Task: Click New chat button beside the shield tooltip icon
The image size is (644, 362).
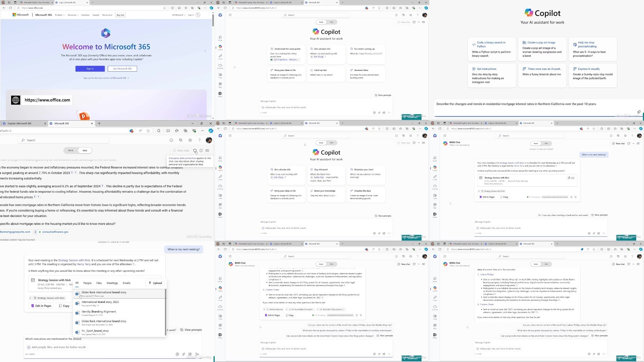Action: pos(181,151)
